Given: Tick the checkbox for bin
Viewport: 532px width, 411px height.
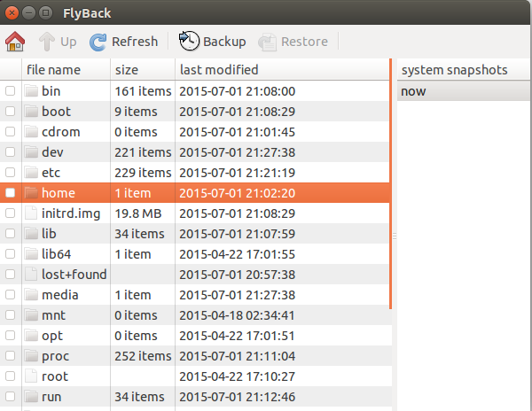Looking at the screenshot, I should (10, 91).
